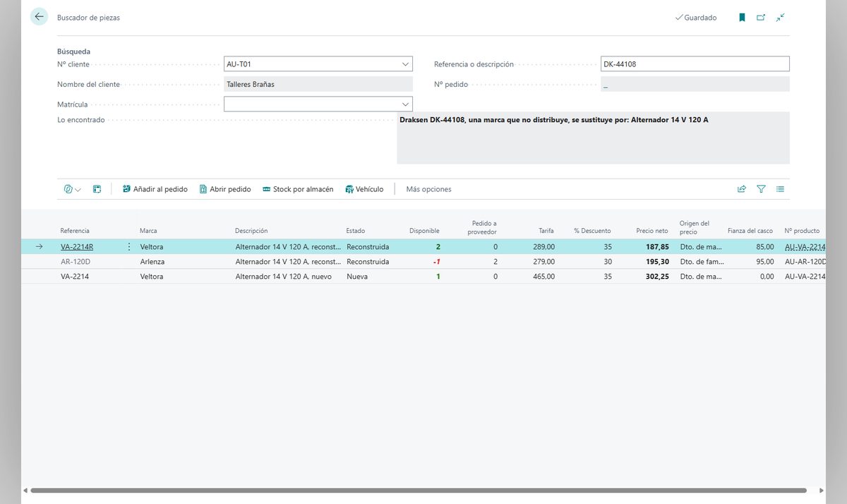Select the VA-2214 reference in the last row
Viewport: 847px width, 504px height.
click(x=75, y=277)
